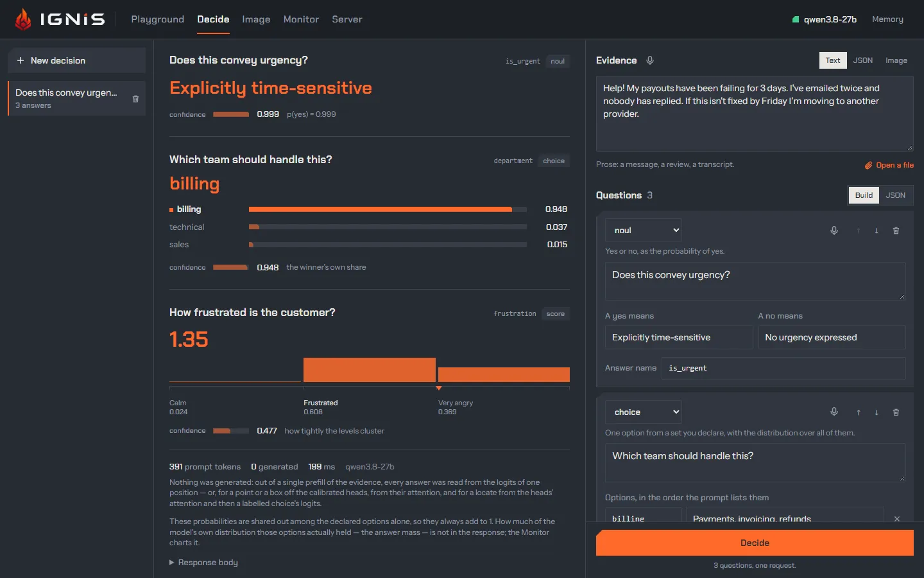Click the paperclip icon beside Open a file

[868, 165]
